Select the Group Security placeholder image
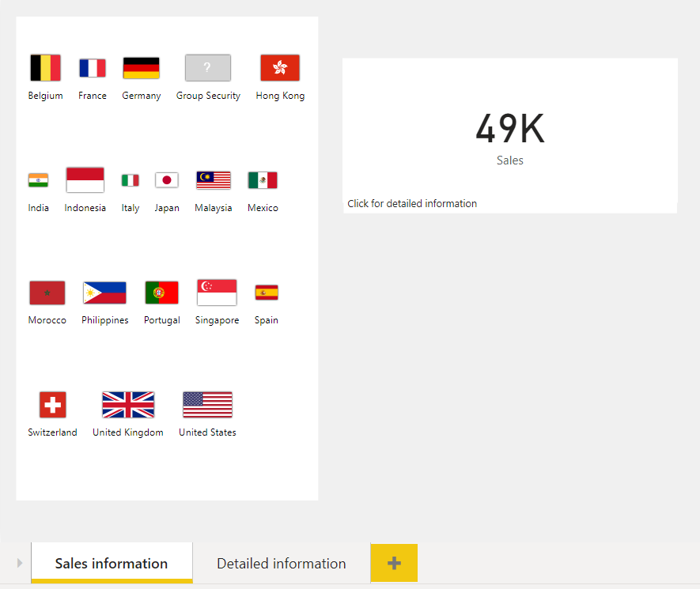Screen dimensions: 700x589 [x=208, y=68]
